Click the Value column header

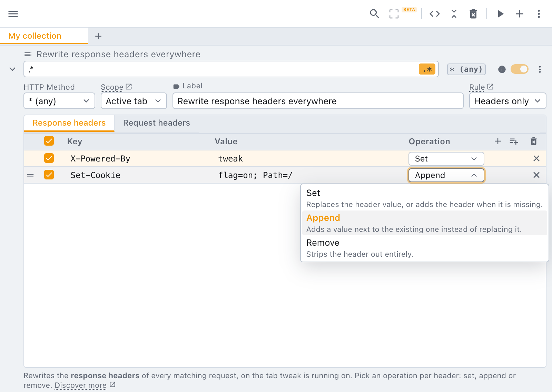(226, 141)
